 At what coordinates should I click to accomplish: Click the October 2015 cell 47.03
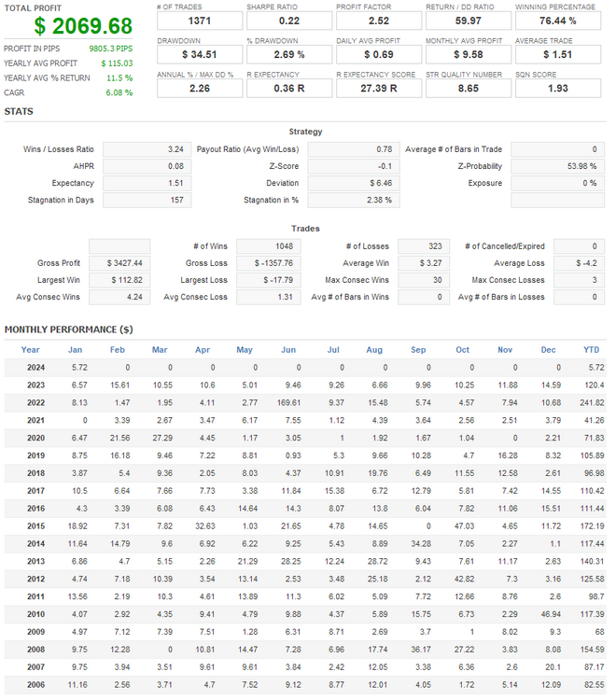464,526
